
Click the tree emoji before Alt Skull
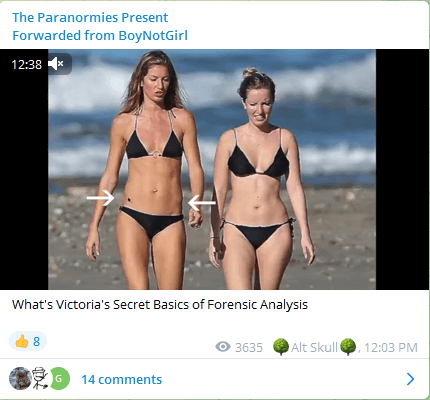281,347
